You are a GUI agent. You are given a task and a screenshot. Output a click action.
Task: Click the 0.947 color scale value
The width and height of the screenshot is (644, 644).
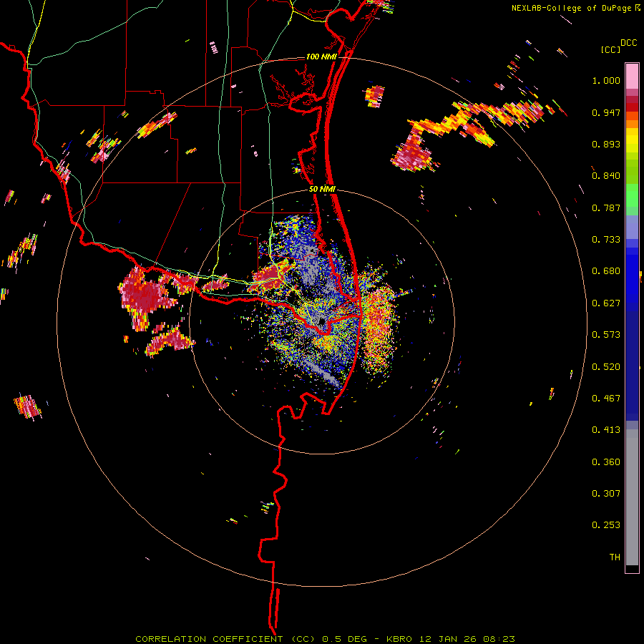(606, 112)
